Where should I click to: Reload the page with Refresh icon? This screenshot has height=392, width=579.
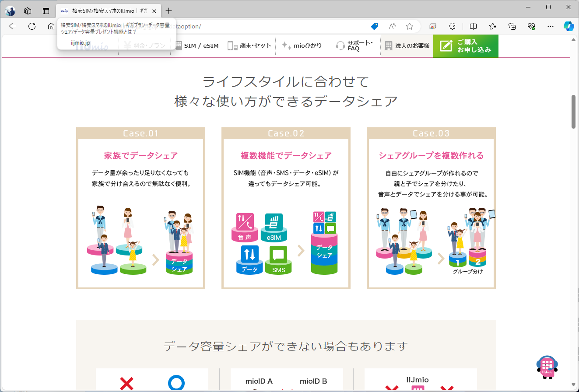[32, 26]
